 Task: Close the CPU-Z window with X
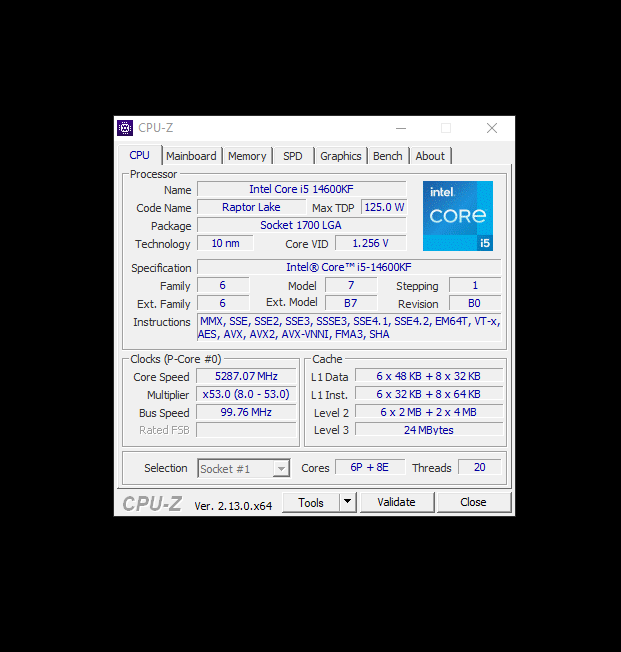click(492, 128)
